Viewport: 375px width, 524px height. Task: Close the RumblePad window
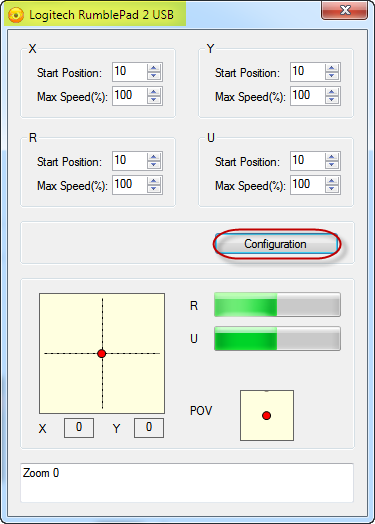pos(345,10)
